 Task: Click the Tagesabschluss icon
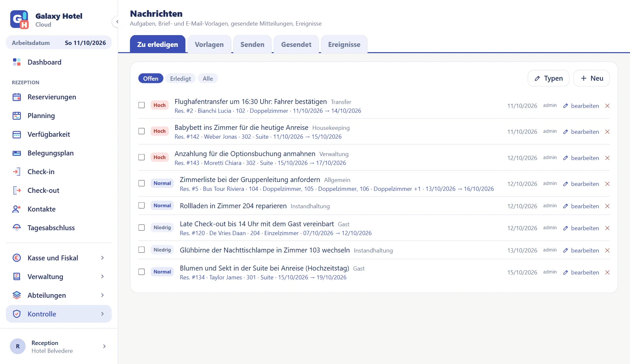click(x=17, y=228)
